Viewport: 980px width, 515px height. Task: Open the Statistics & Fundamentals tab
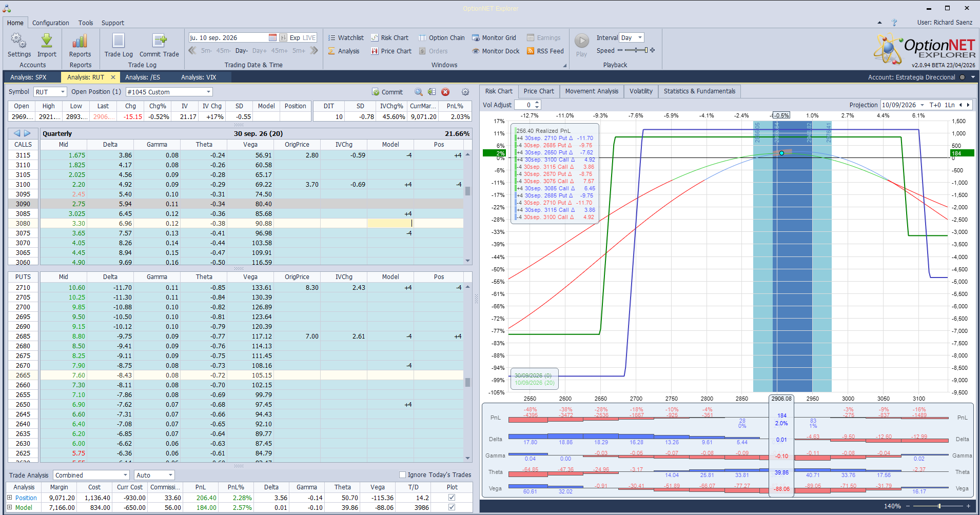(699, 91)
